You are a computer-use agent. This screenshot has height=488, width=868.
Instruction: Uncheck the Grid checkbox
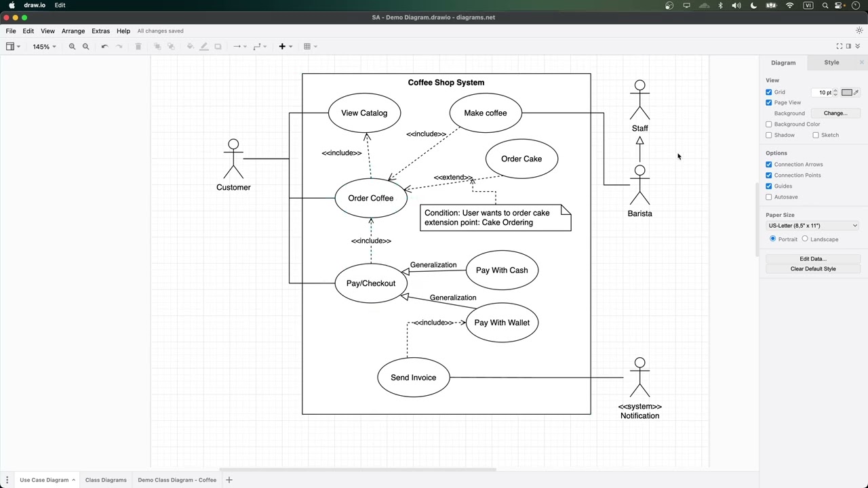[x=769, y=92]
